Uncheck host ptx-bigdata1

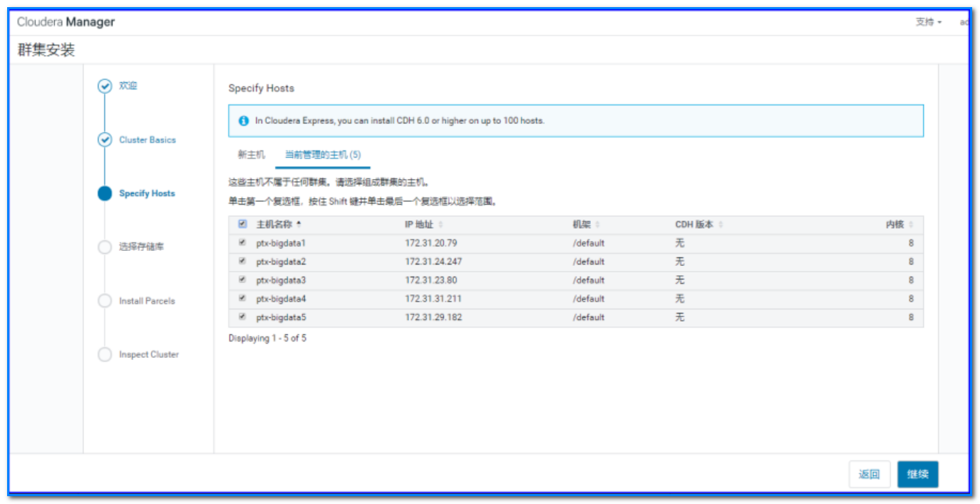[x=242, y=242]
